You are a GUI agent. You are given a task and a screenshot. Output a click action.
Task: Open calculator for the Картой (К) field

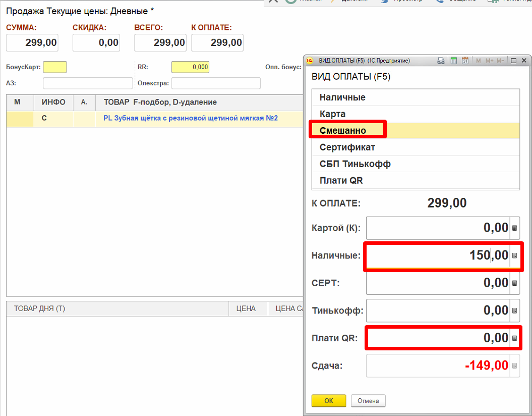pos(514,228)
